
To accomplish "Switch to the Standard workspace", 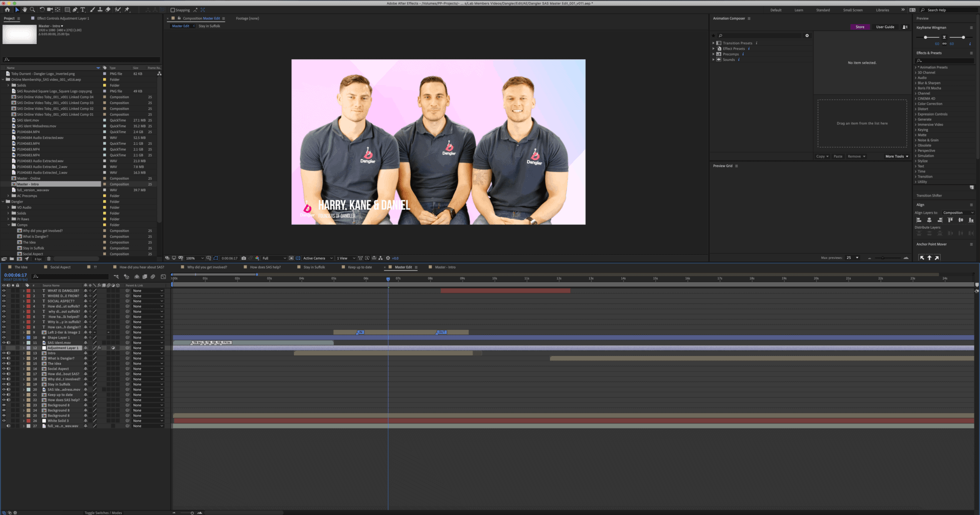I will pos(823,10).
